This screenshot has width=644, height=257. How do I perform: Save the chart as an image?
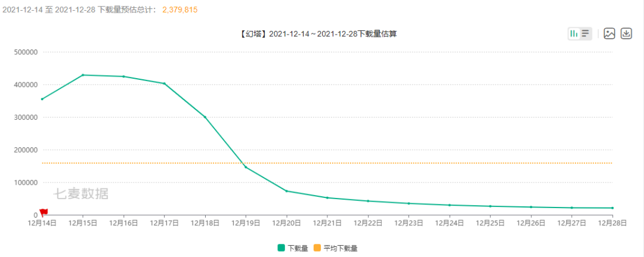(x=609, y=33)
